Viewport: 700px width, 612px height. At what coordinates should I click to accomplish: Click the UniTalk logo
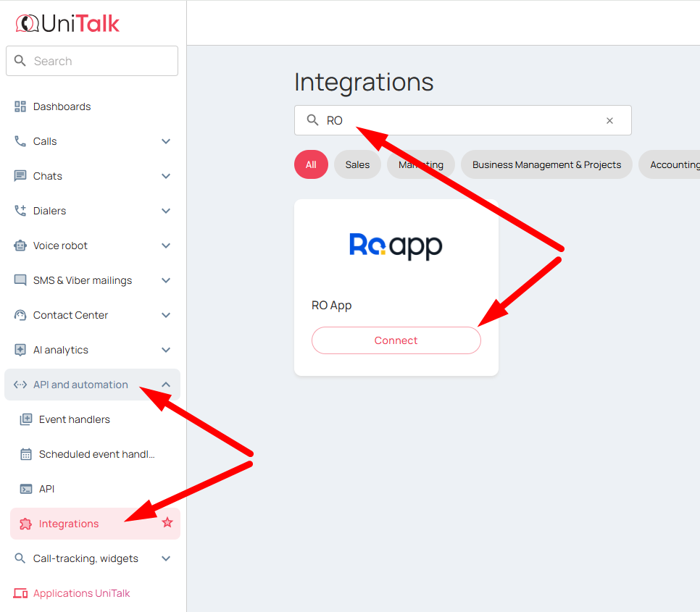[x=67, y=24]
